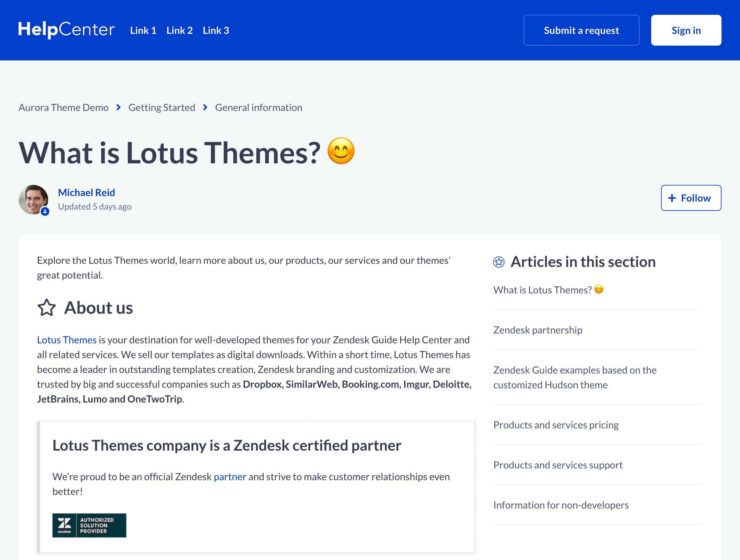740x560 pixels.
Task: Click the chevron after Aurora Theme Demo
Action: (x=118, y=107)
